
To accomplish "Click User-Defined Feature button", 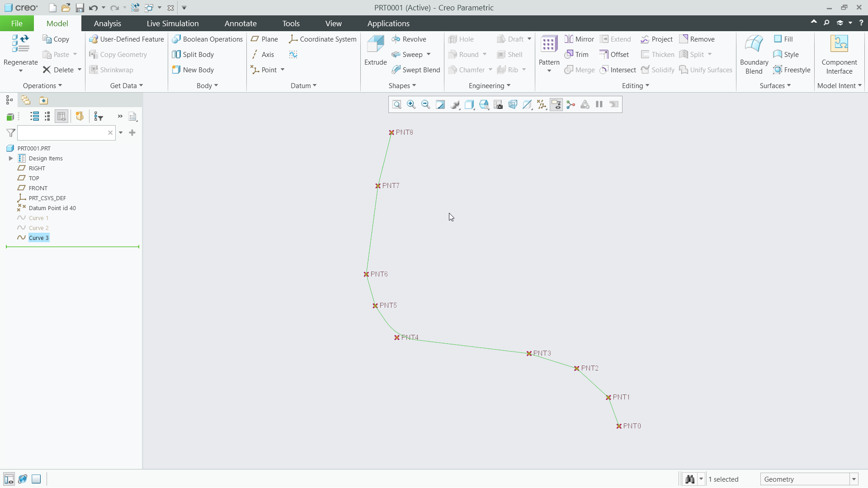I will coord(127,39).
